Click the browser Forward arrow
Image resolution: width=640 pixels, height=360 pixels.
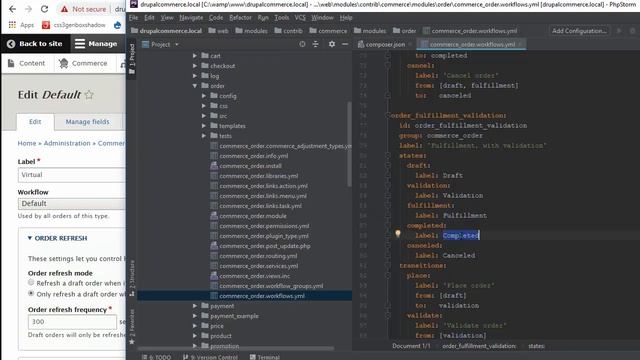(28, 9)
